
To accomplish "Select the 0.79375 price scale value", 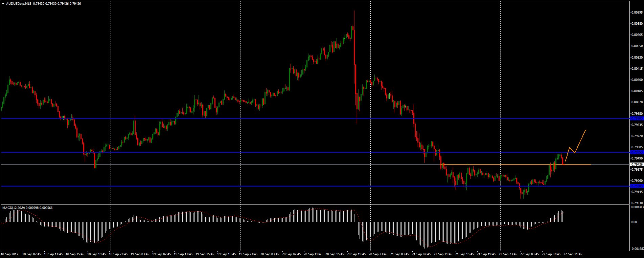I will (x=637, y=170).
